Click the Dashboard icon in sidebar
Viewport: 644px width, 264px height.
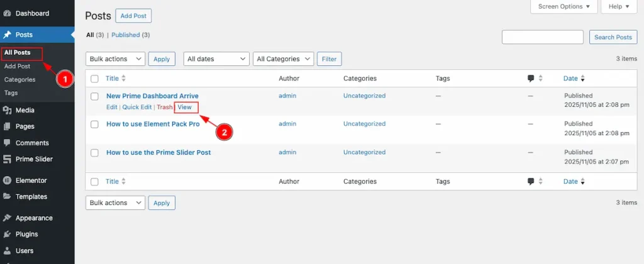[x=7, y=13]
